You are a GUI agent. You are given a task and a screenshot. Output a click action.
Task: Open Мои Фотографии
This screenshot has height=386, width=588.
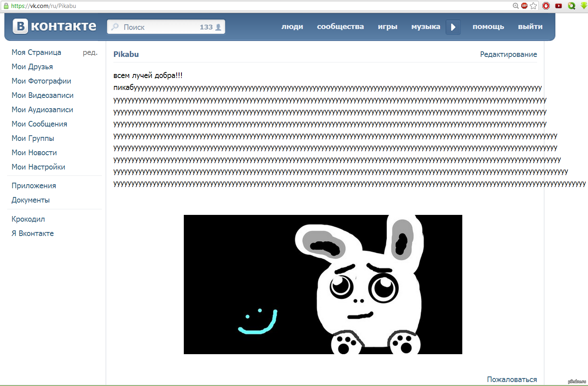click(41, 81)
